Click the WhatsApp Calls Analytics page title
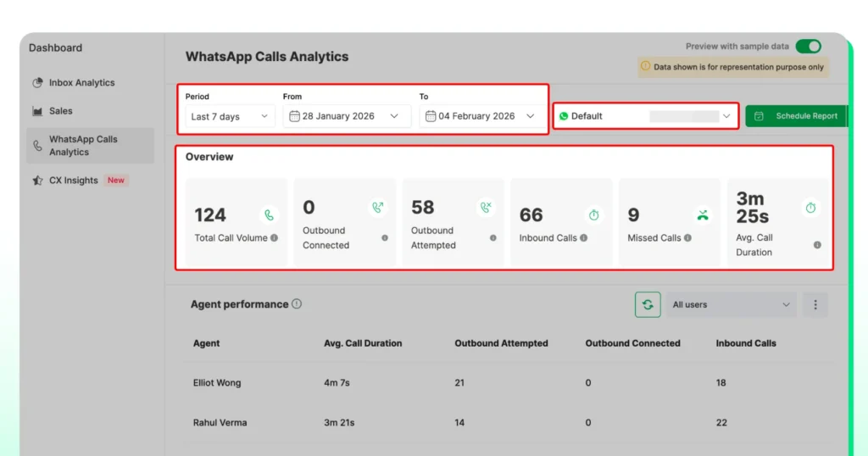868x456 pixels. [267, 57]
